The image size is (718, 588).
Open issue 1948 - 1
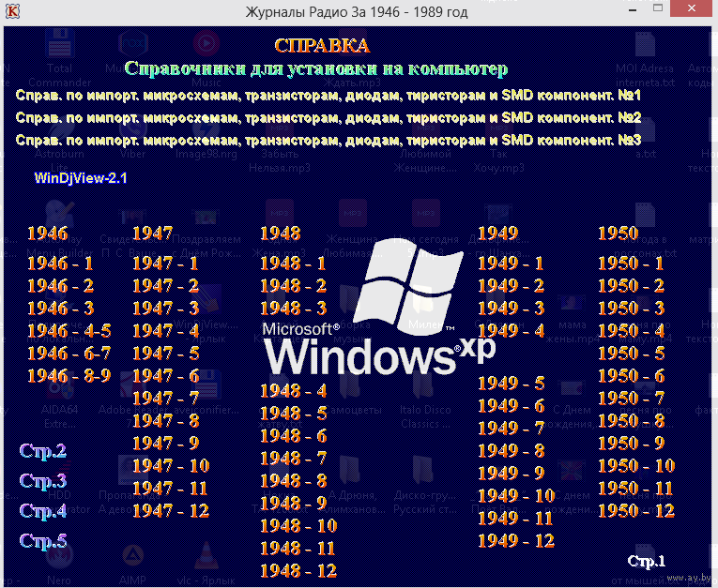293,264
